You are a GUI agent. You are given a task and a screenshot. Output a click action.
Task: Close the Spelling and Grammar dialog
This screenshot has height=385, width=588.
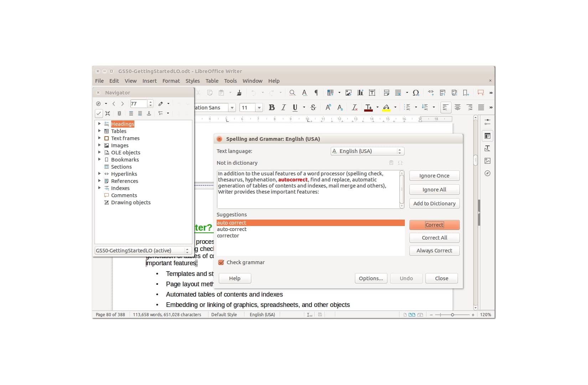click(x=442, y=278)
